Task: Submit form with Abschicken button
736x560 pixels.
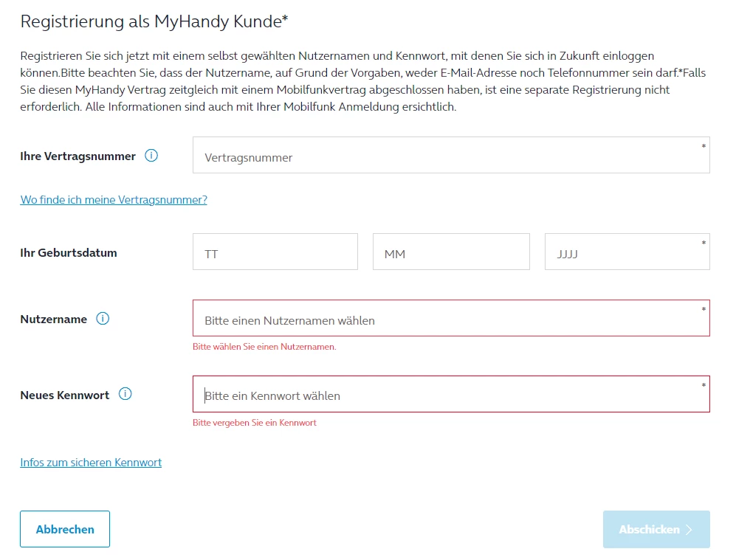Action: 656,529
